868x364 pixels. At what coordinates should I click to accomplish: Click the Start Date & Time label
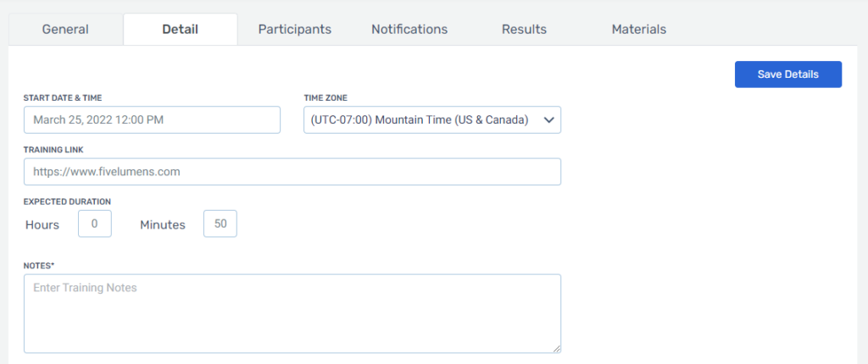[x=63, y=98]
